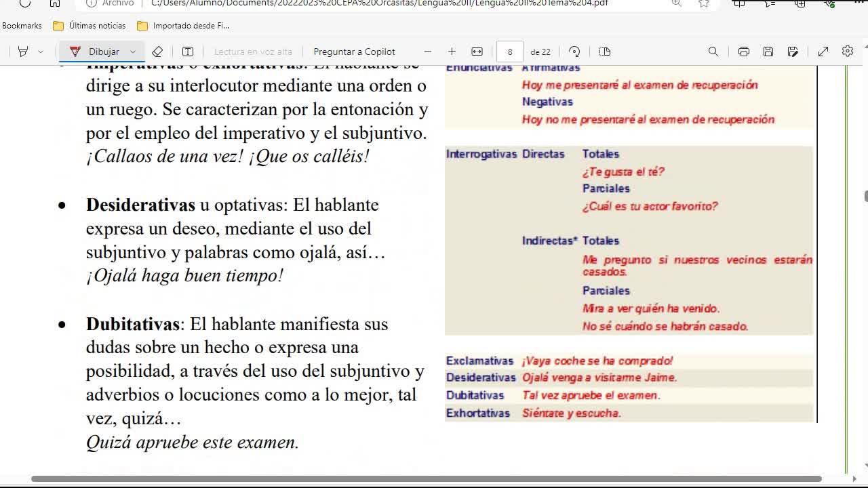Enter full screen mode for PDF
The height and width of the screenshot is (488, 868).
(823, 52)
